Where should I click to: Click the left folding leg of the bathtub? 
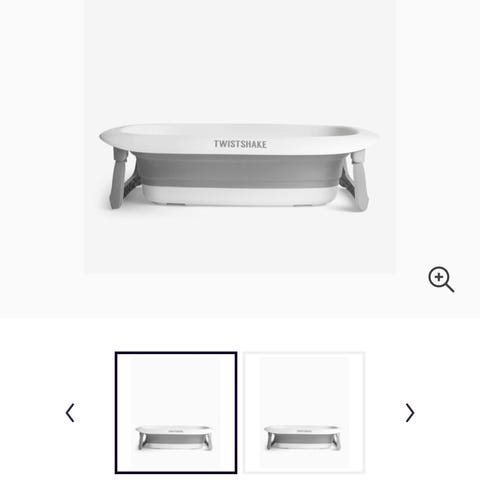click(119, 178)
